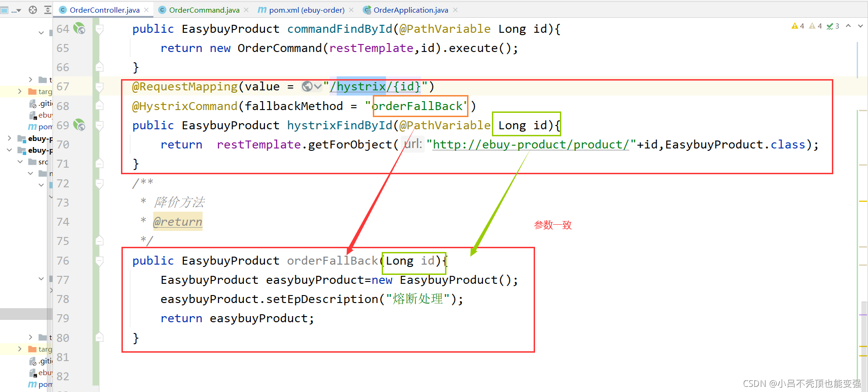Click the @return Javadoc tag

(x=178, y=222)
